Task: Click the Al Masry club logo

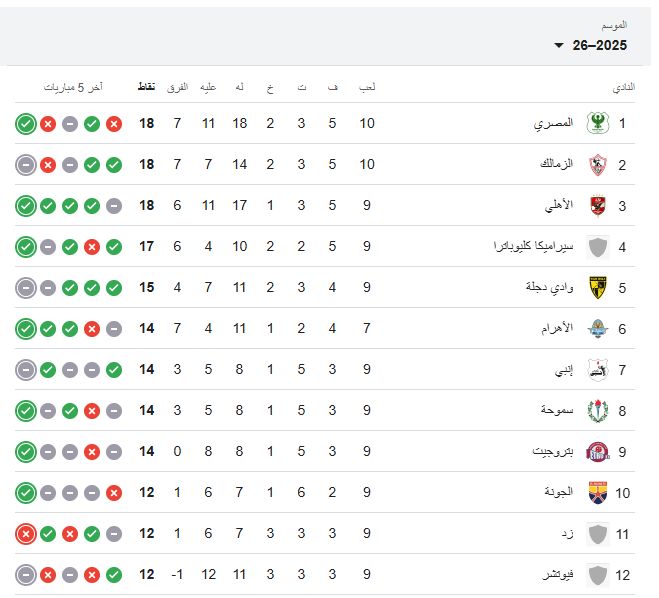Action: click(x=598, y=124)
